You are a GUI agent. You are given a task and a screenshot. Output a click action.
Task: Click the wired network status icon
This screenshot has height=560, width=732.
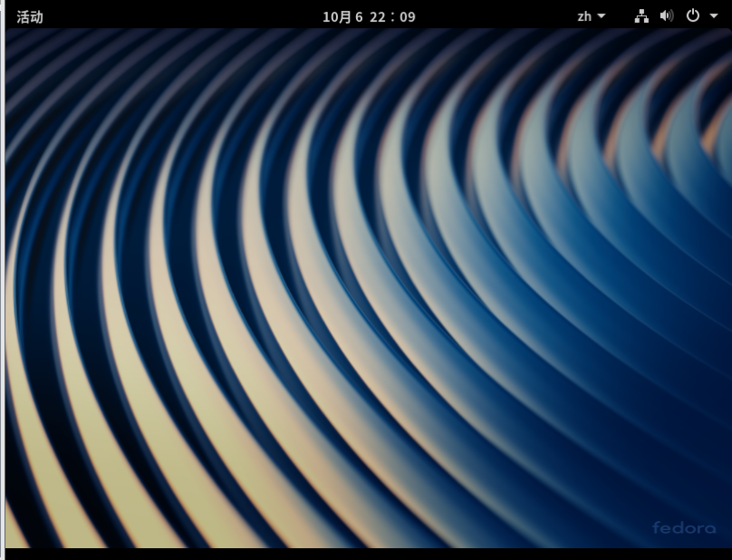tap(641, 16)
